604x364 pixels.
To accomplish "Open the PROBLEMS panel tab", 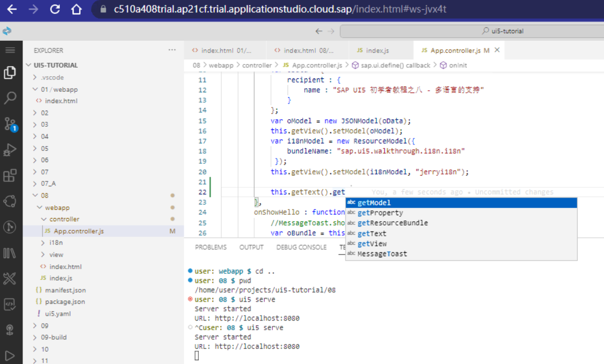I will click(x=211, y=247).
